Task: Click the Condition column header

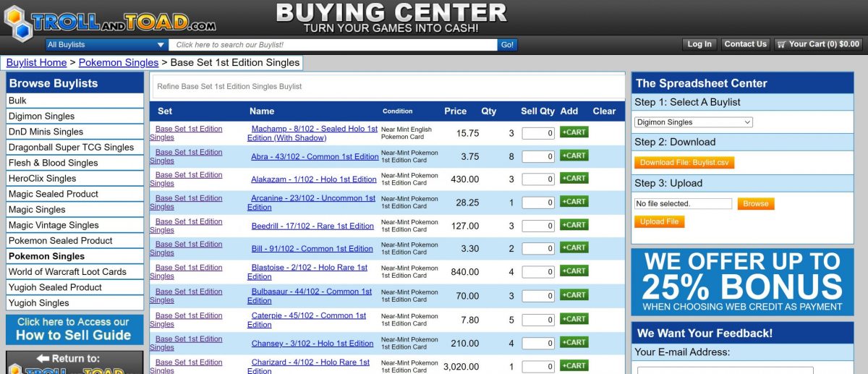Action: 398,111
